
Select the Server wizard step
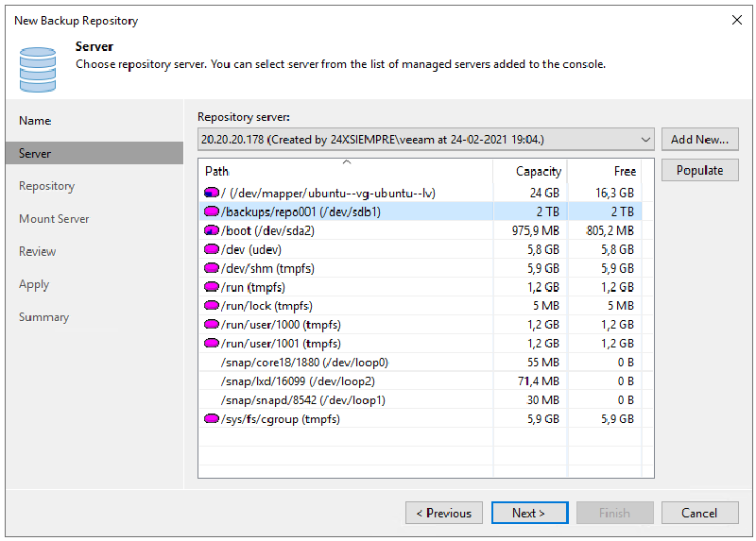94,153
